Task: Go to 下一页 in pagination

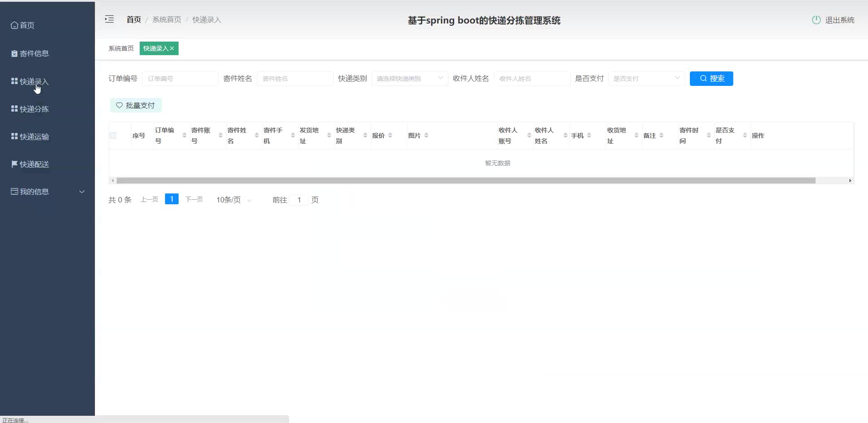Action: click(194, 199)
